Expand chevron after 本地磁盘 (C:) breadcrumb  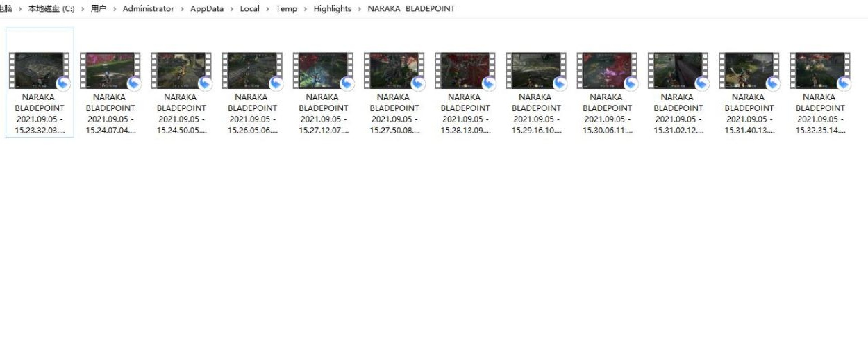pyautogui.click(x=83, y=8)
